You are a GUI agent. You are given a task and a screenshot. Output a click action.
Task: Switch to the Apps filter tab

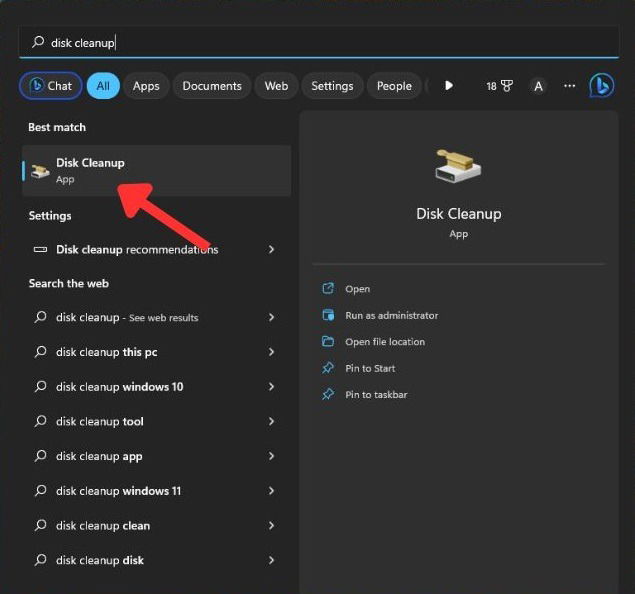pos(146,86)
